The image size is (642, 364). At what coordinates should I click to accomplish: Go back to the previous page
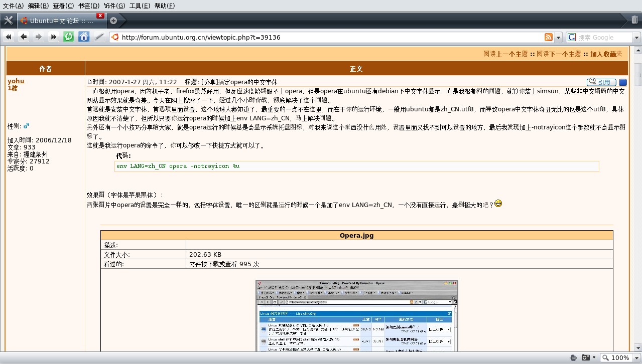tap(24, 37)
